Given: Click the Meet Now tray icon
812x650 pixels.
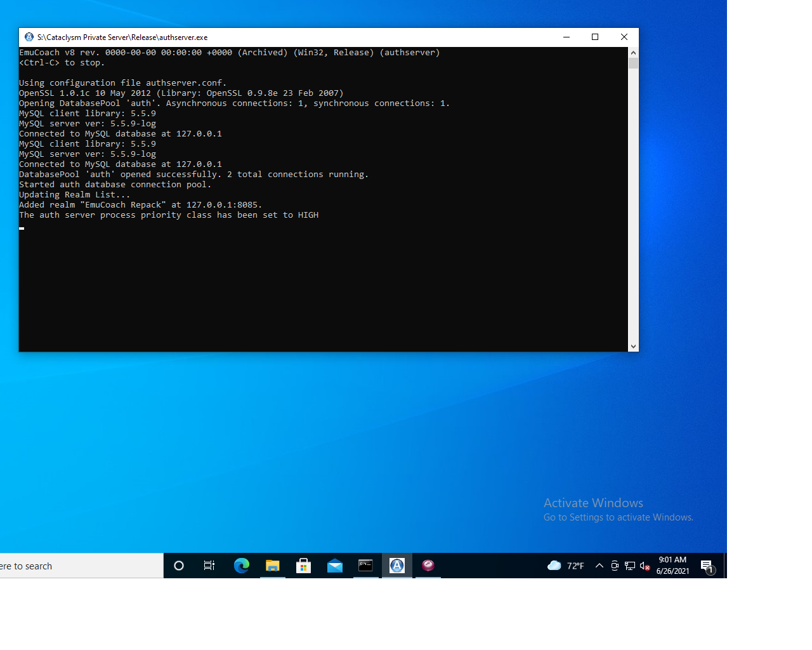Looking at the screenshot, I should [x=615, y=566].
